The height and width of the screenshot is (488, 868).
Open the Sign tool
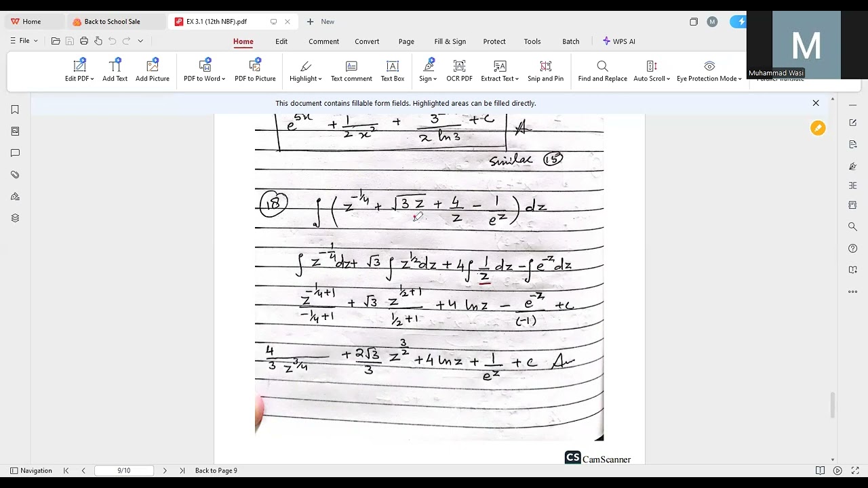[428, 70]
